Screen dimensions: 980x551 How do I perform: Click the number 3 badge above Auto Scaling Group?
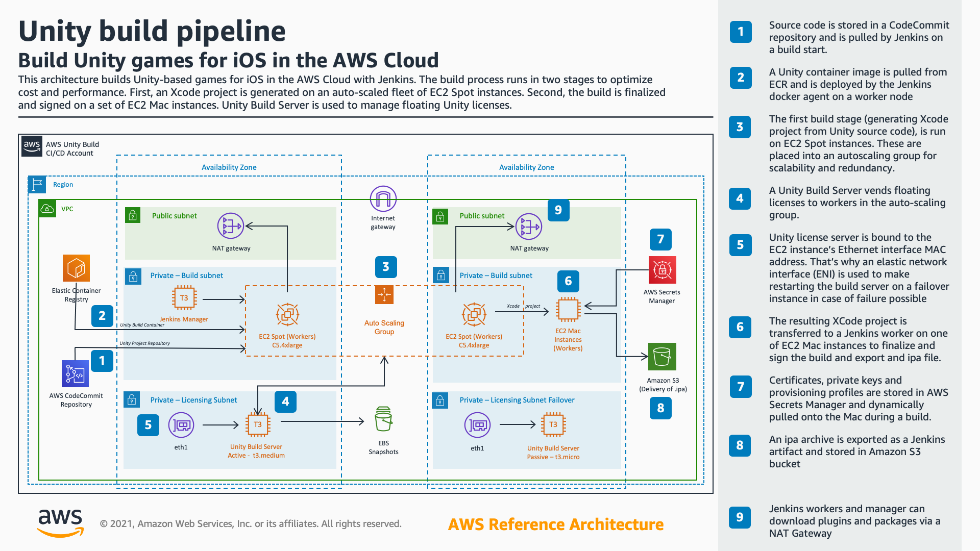point(385,267)
